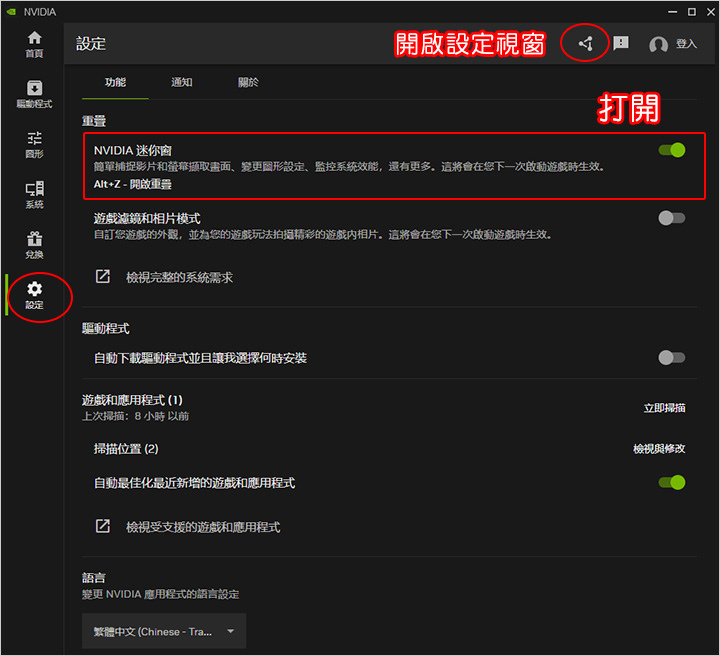The width and height of the screenshot is (720, 656).
Task: Click the user avatar icon
Action: click(658, 45)
